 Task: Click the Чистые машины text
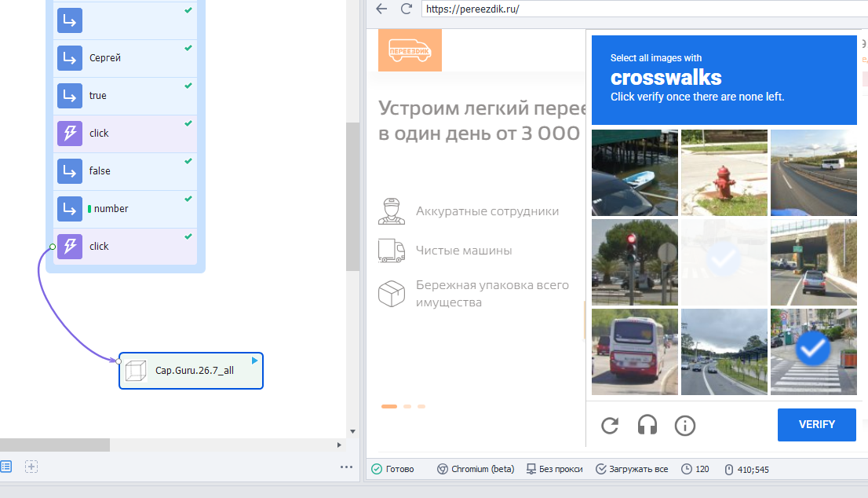click(464, 251)
